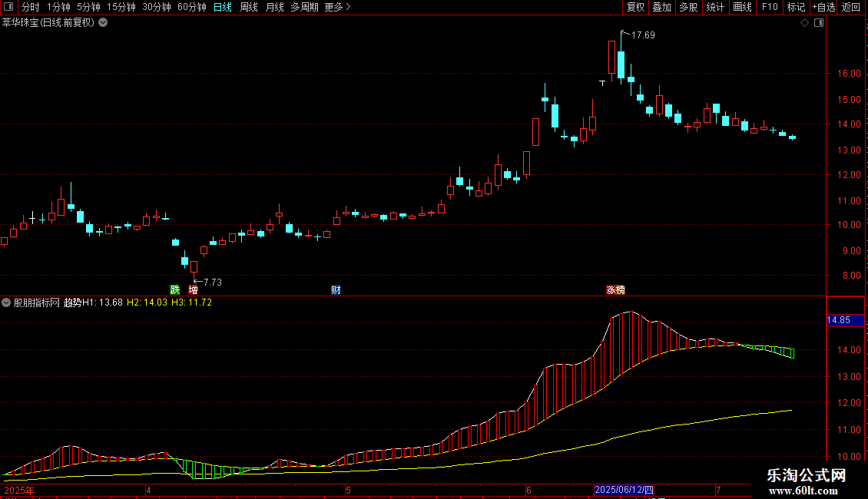Click the 增 event marker

click(194, 290)
